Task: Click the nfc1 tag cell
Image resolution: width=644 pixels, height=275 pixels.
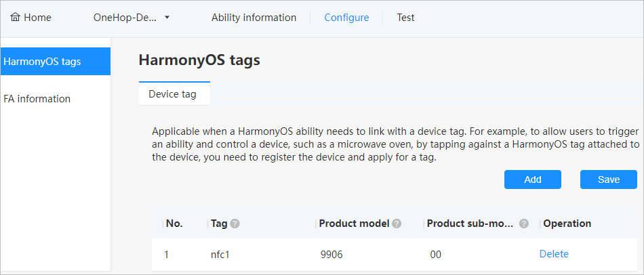Action: pyautogui.click(x=220, y=255)
